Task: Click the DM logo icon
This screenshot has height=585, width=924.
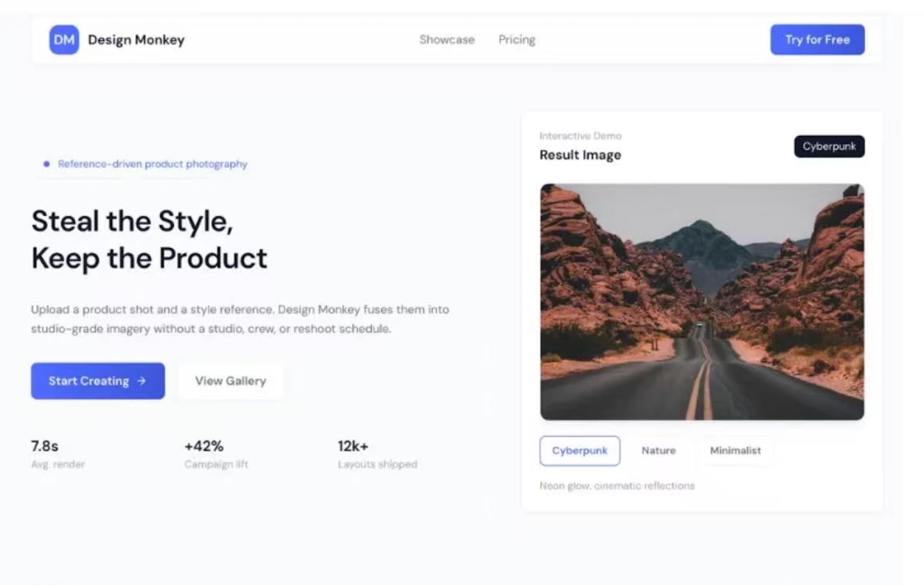Action: (63, 39)
